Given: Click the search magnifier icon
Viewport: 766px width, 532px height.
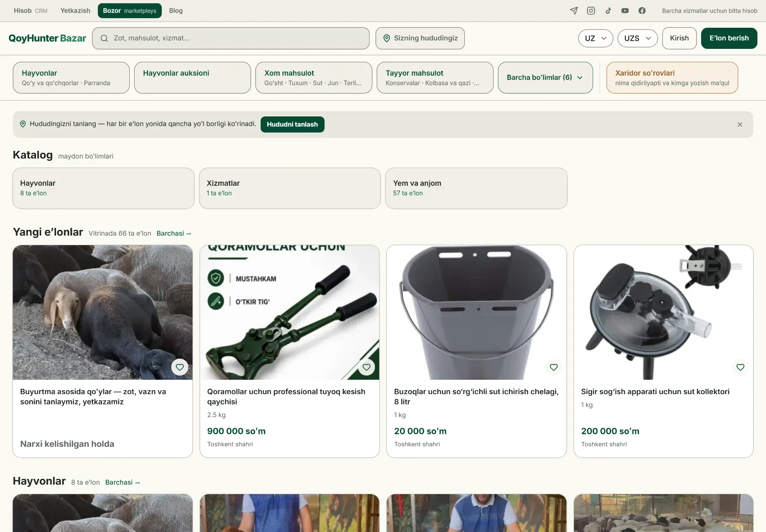Looking at the screenshot, I should click(x=104, y=38).
